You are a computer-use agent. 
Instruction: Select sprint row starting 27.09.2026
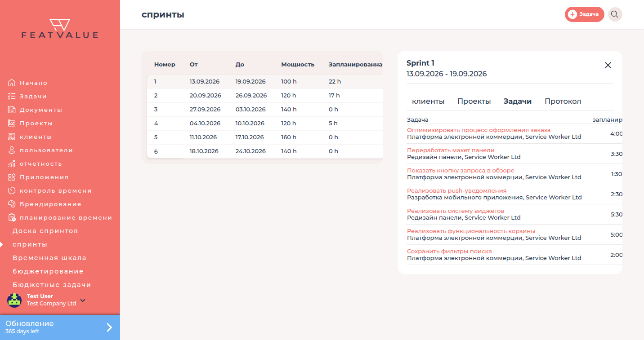point(265,110)
